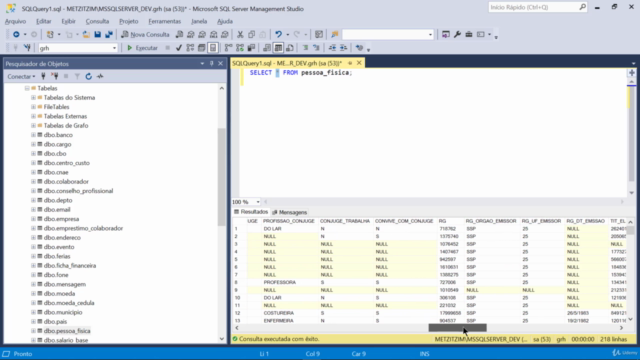Image resolution: width=640 pixels, height=360 pixels.
Task: Open the empty search combo box dropdown
Action: [x=430, y=35]
